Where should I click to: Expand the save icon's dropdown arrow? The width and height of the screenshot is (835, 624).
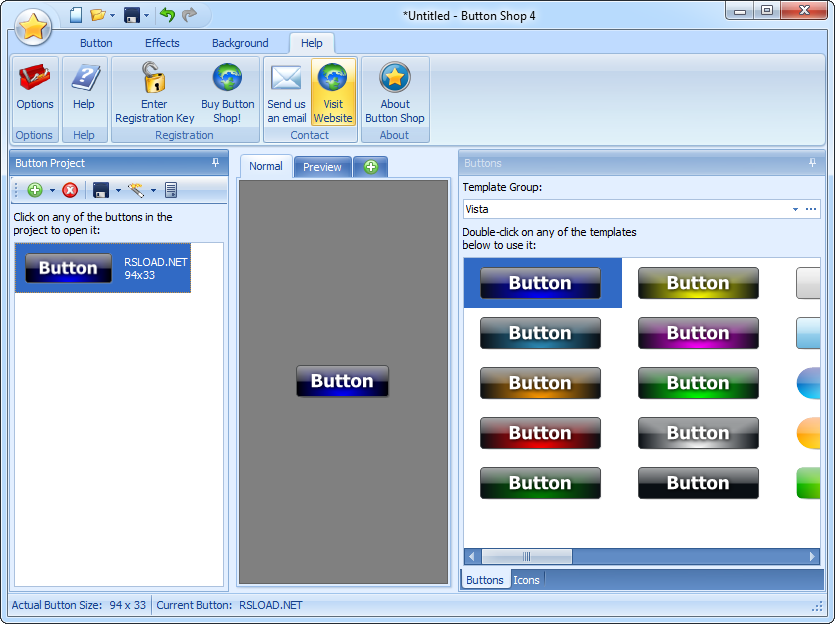coord(117,189)
